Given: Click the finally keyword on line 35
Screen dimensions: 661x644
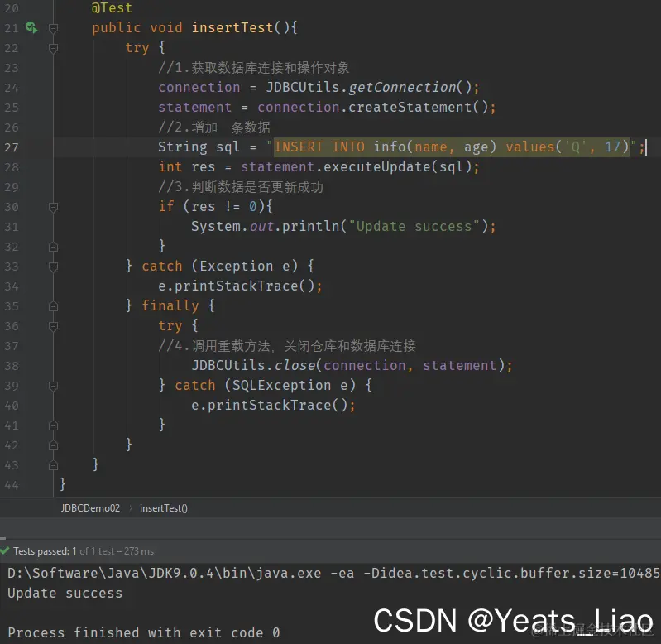Looking at the screenshot, I should point(170,305).
